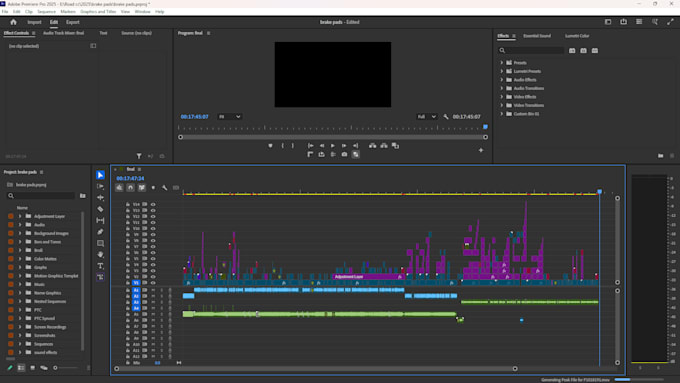Play the program monitor
The width and height of the screenshot is (680, 383).
click(333, 146)
